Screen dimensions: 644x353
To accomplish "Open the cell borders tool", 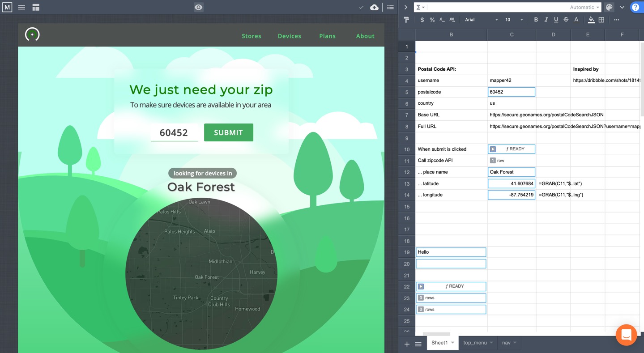I will pos(601,20).
